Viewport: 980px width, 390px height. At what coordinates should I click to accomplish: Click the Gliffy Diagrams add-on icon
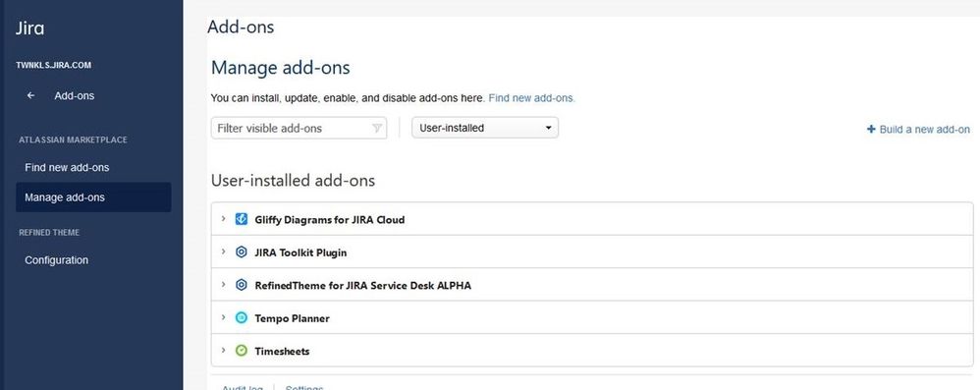coord(242,219)
